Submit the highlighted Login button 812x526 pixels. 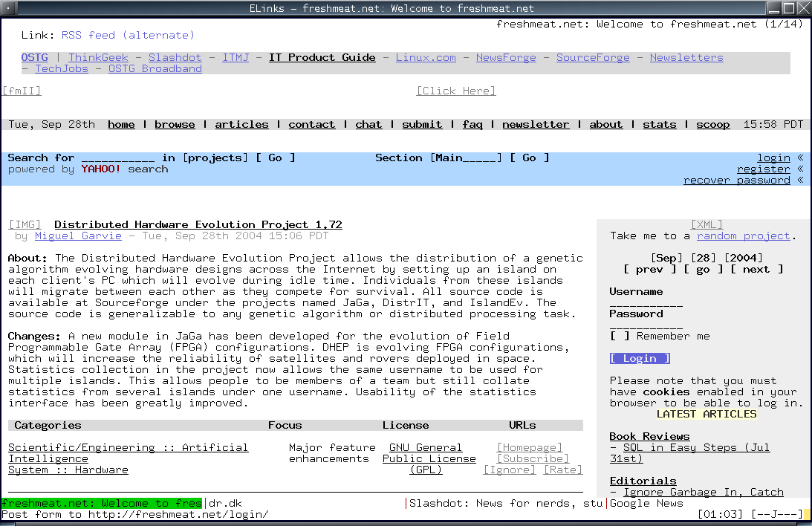pos(640,358)
